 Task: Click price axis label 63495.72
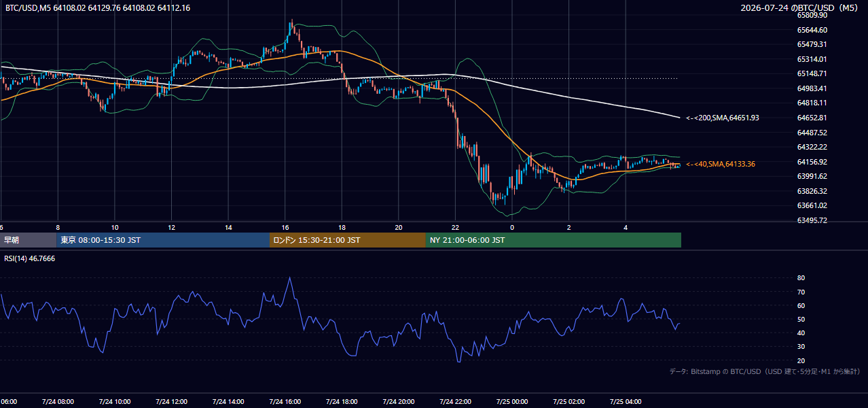click(812, 220)
